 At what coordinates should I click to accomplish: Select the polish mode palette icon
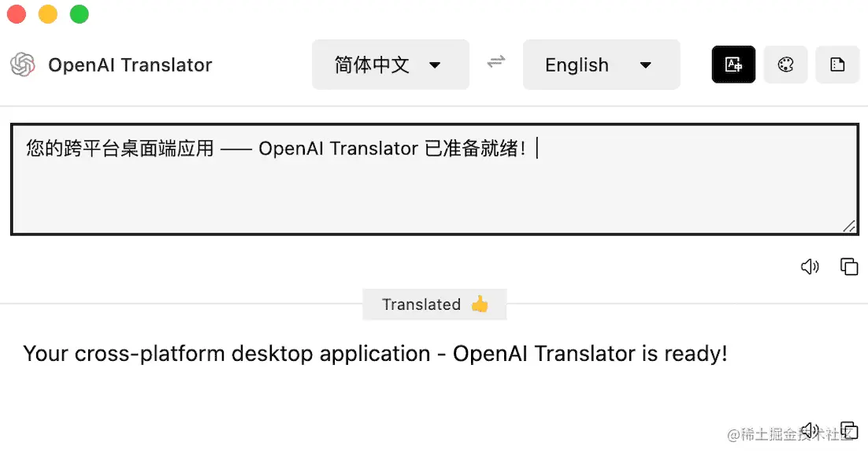tap(785, 65)
